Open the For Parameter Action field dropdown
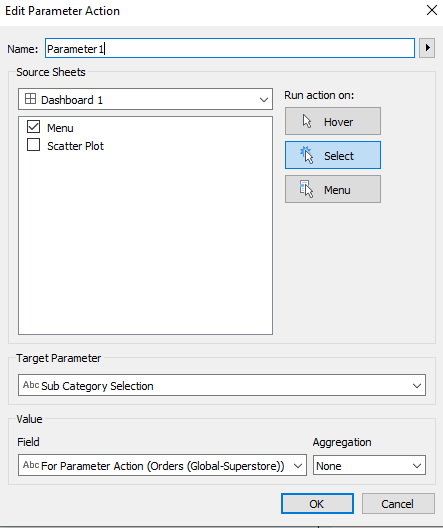This screenshot has height=528, width=443. click(162, 465)
